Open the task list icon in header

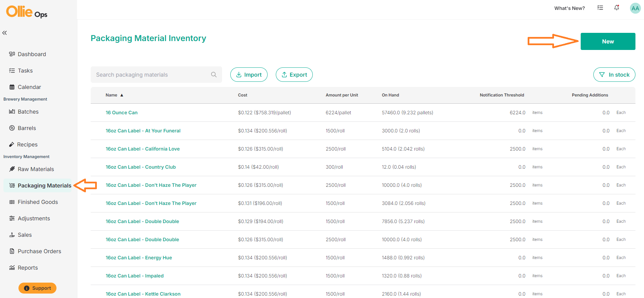(x=600, y=8)
